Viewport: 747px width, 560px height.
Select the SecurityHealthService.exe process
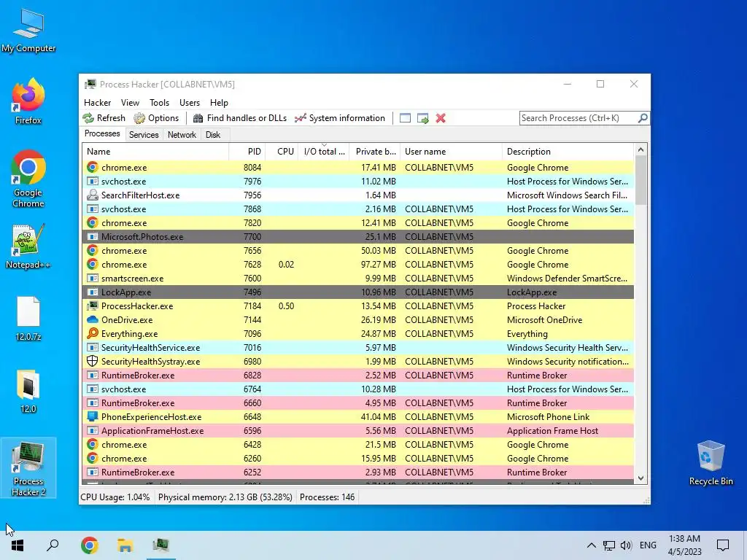pos(357,348)
